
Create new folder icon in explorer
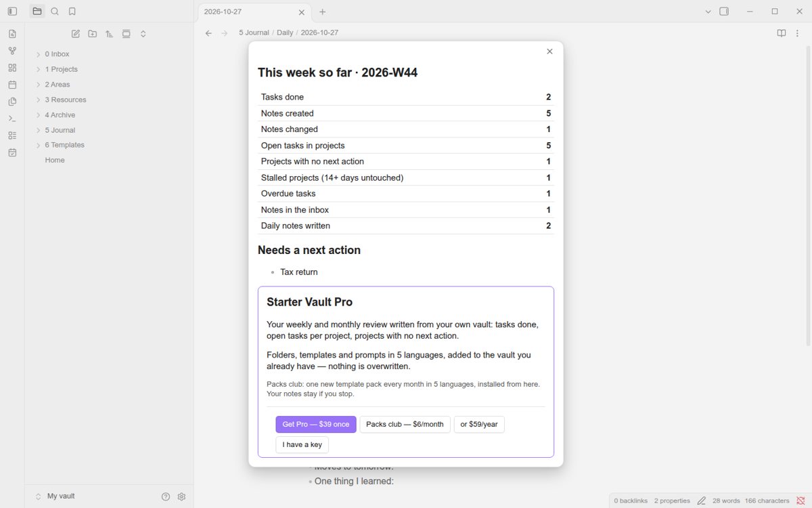click(93, 34)
